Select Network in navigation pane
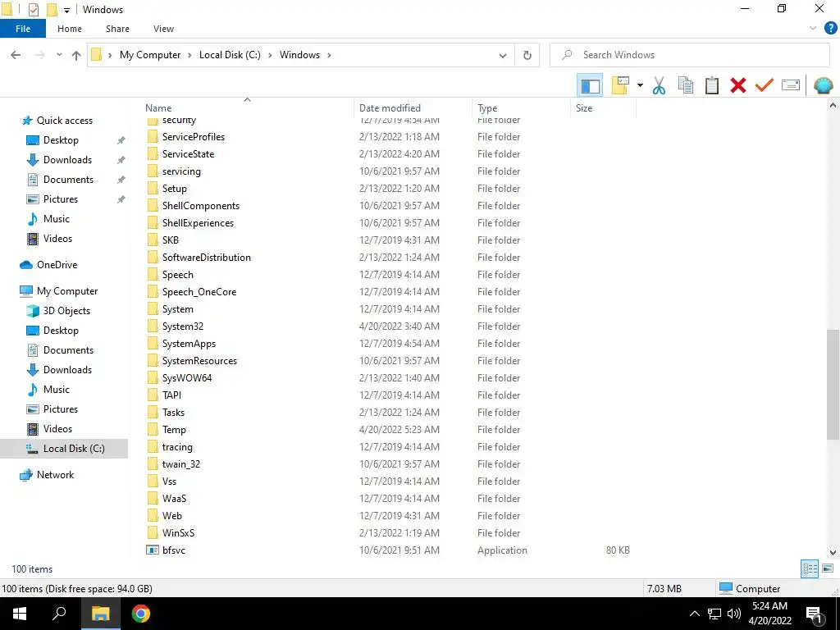 (55, 475)
